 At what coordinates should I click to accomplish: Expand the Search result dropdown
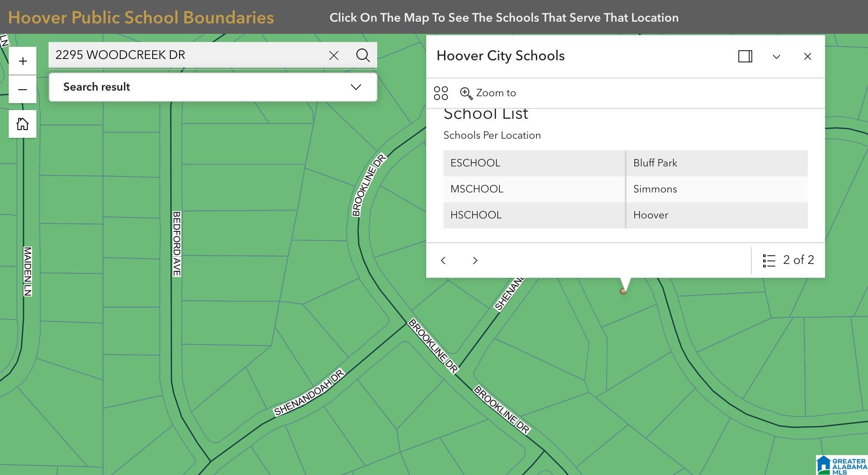pyautogui.click(x=213, y=87)
